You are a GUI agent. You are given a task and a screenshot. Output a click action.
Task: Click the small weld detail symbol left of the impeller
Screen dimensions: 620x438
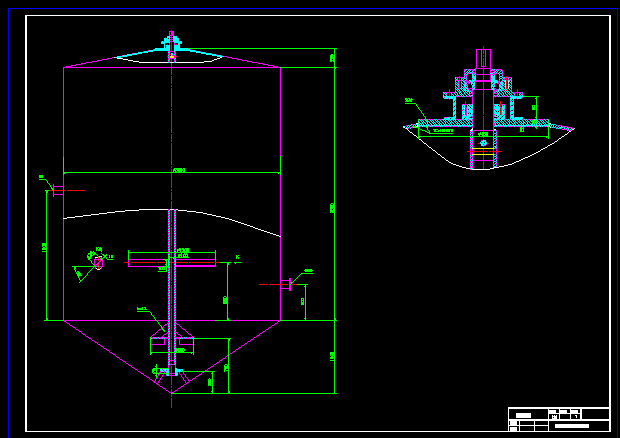coord(97,263)
